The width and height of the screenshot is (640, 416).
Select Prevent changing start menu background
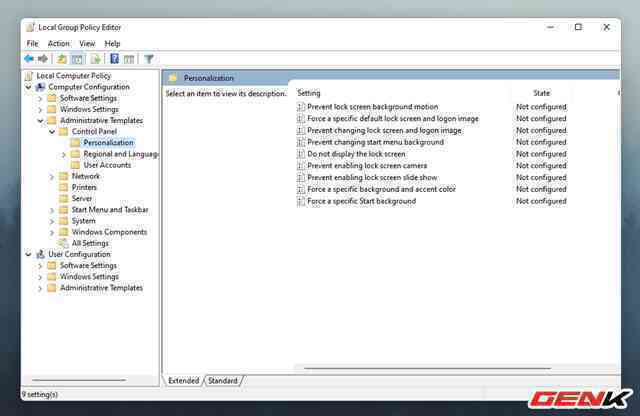point(375,142)
